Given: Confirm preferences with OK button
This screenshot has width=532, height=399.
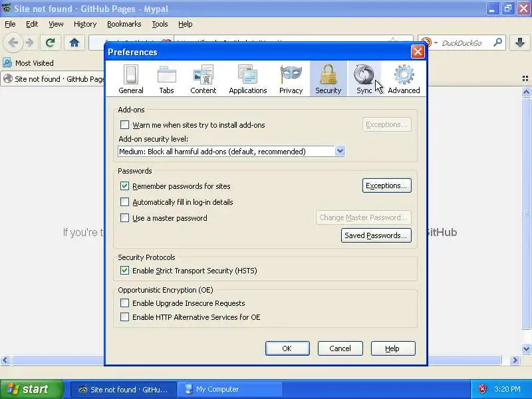Looking at the screenshot, I should (287, 348).
